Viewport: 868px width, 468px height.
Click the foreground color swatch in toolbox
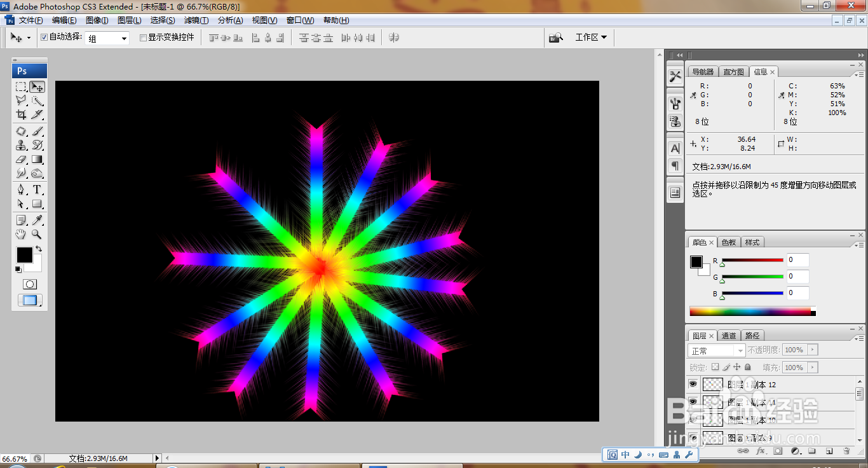point(24,255)
